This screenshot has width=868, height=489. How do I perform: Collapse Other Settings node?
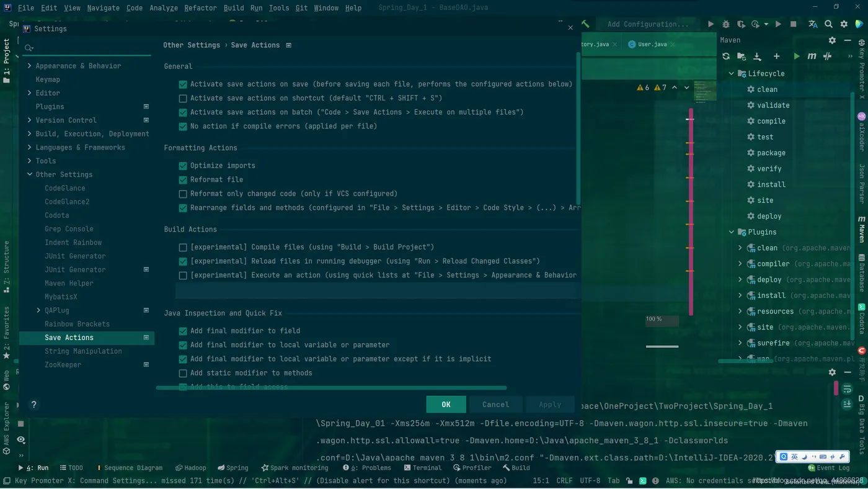pos(29,174)
